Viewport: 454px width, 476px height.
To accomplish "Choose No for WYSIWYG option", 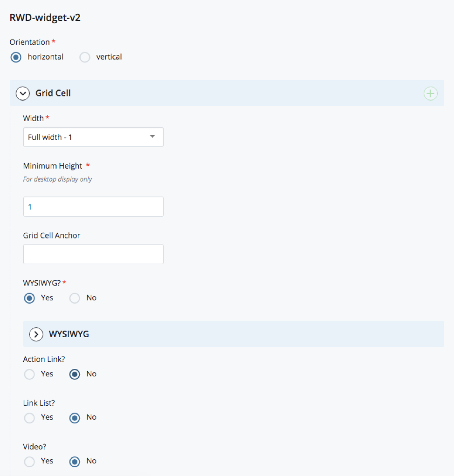I will click(75, 298).
